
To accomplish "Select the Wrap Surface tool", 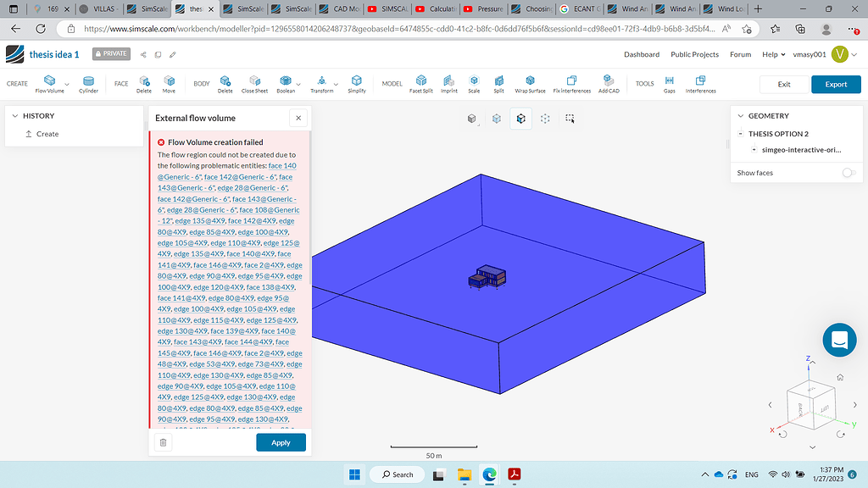I will pyautogui.click(x=530, y=83).
